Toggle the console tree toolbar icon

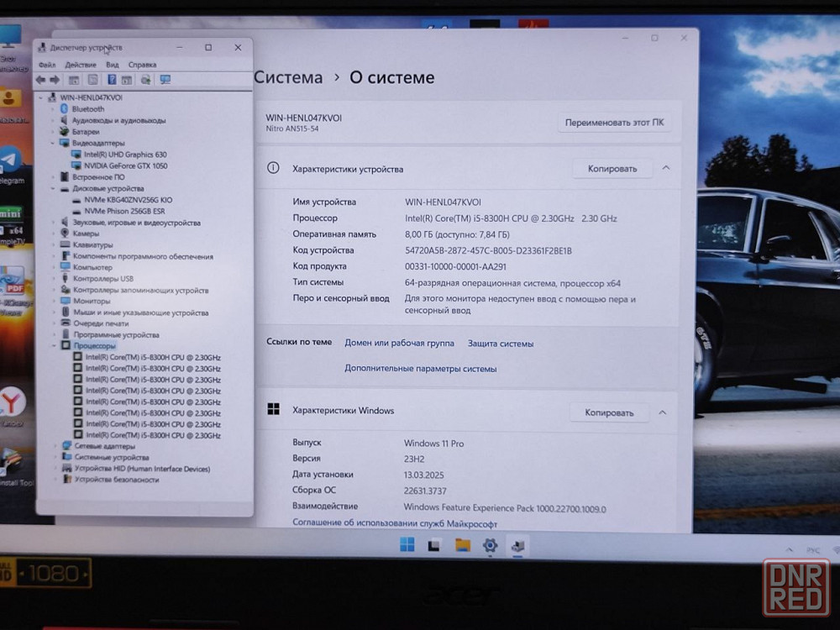[74, 81]
